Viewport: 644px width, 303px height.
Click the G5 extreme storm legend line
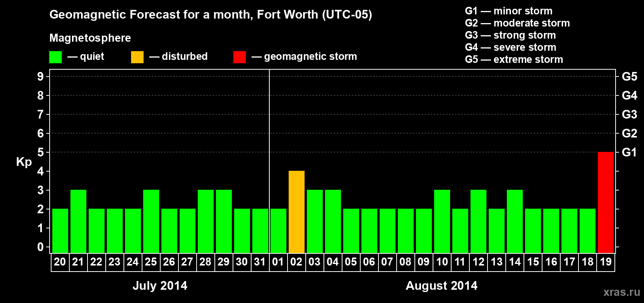pyautogui.click(x=514, y=59)
